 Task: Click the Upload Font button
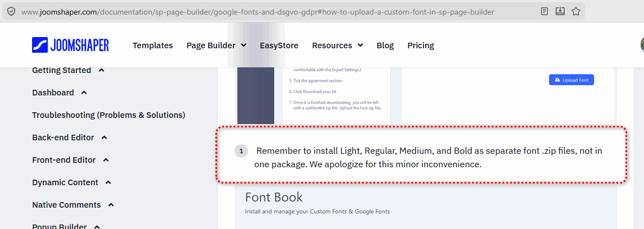pos(571,80)
